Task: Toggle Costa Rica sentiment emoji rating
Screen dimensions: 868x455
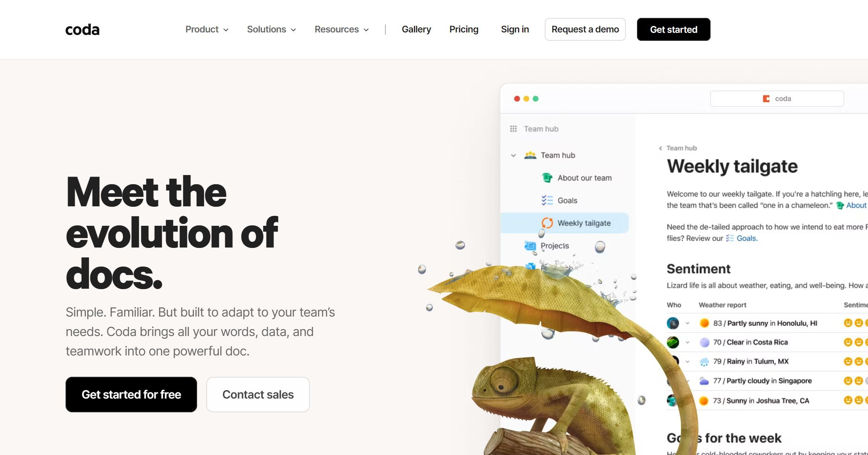Action: [848, 342]
